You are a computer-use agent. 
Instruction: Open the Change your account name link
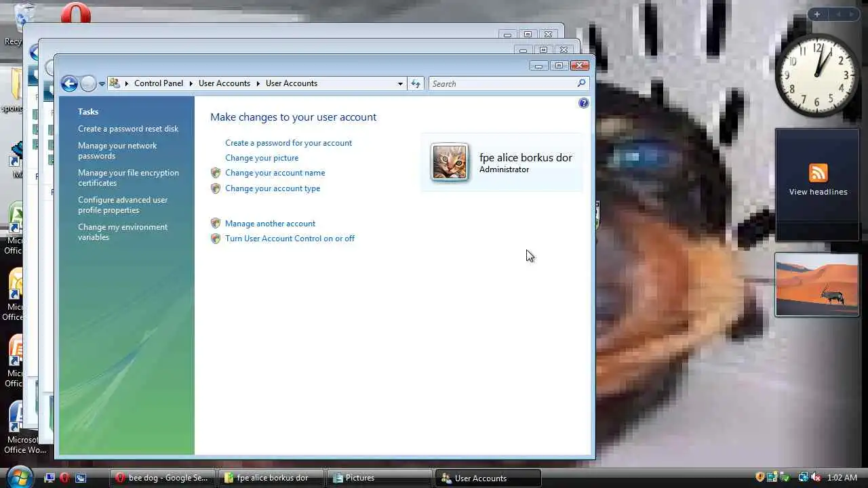(x=275, y=173)
